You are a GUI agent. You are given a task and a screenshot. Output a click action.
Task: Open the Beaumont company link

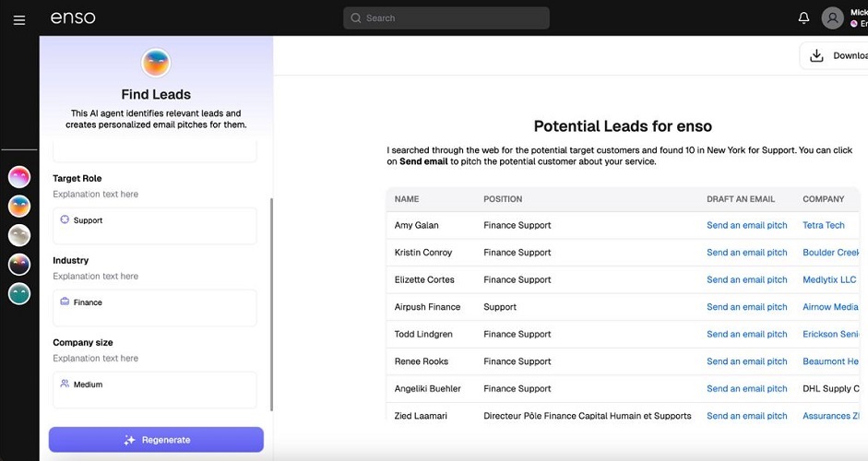pos(830,361)
